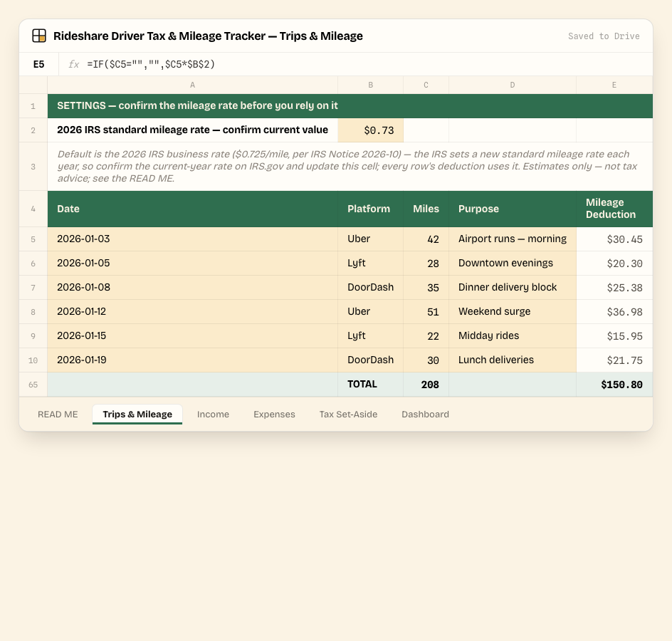
Task: Select row 2 header
Action: tap(33, 130)
